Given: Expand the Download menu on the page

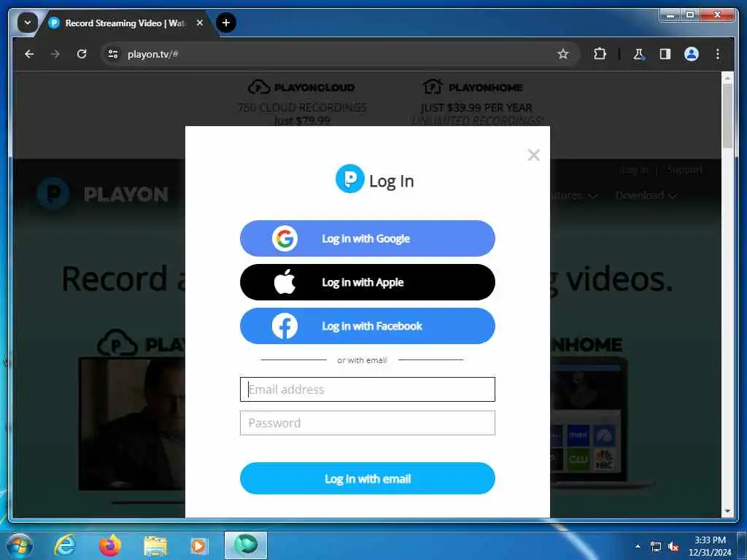Looking at the screenshot, I should tap(646, 195).
